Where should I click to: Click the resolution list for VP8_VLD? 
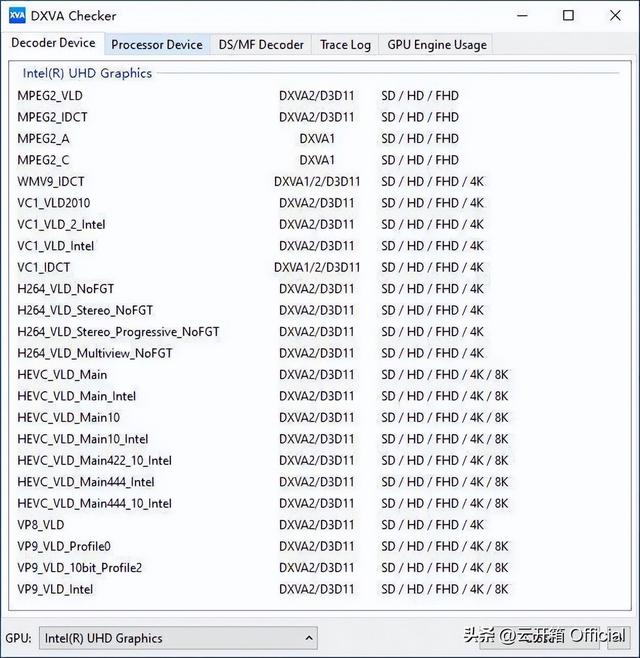[x=432, y=525]
